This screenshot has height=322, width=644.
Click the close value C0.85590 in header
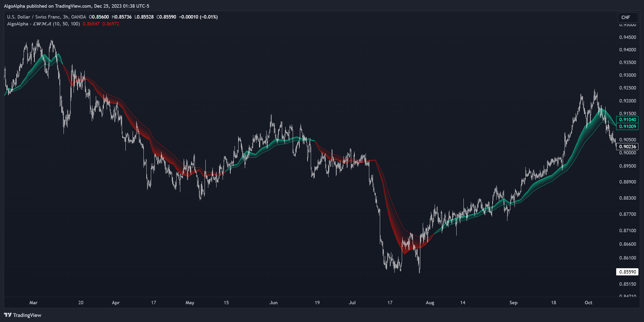pyautogui.click(x=166, y=17)
